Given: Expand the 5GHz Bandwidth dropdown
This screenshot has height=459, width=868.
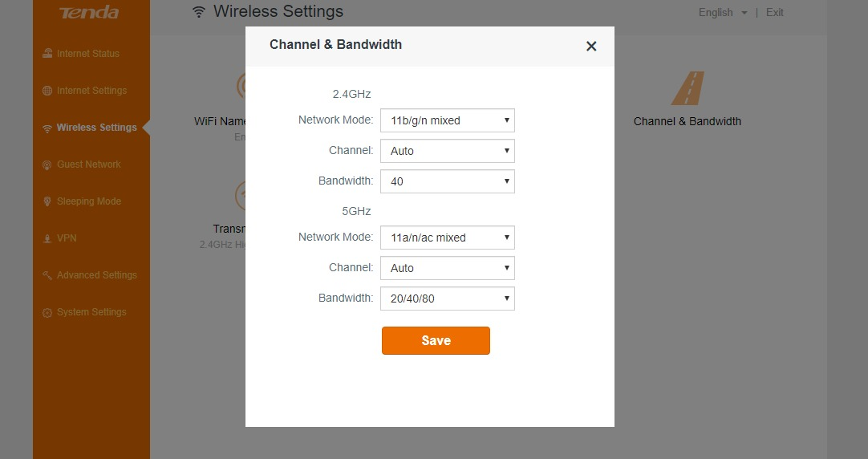Looking at the screenshot, I should pyautogui.click(x=447, y=299).
